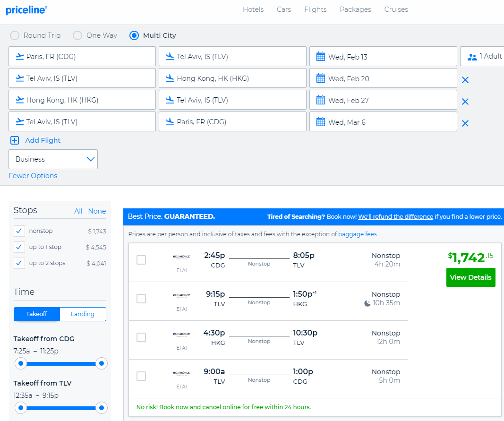The height and width of the screenshot is (421, 504).
Task: Remove the Wed, Feb 27 flight row
Action: pyautogui.click(x=465, y=102)
